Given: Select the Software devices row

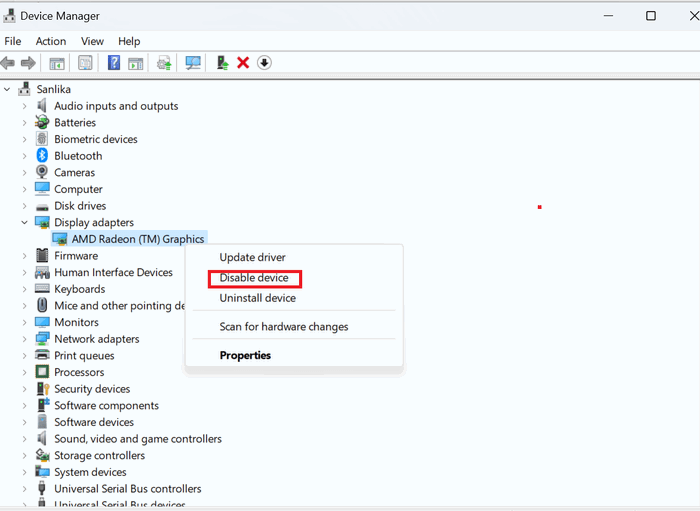Looking at the screenshot, I should [94, 422].
